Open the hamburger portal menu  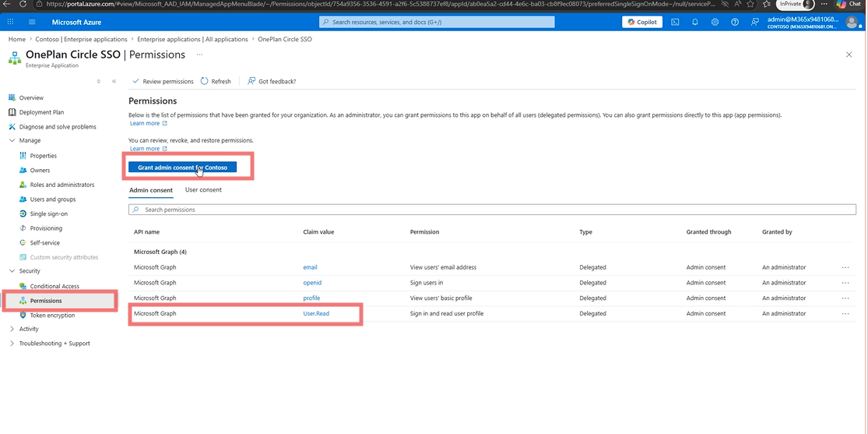point(32,22)
